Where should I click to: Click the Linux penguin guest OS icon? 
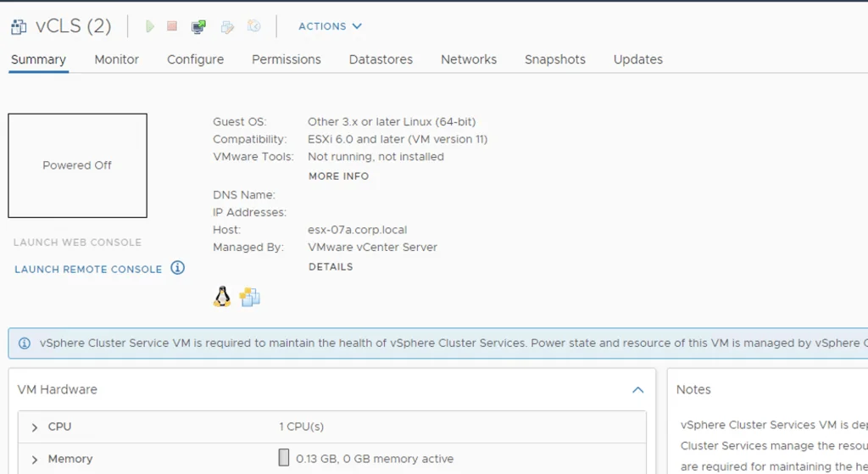pyautogui.click(x=222, y=297)
